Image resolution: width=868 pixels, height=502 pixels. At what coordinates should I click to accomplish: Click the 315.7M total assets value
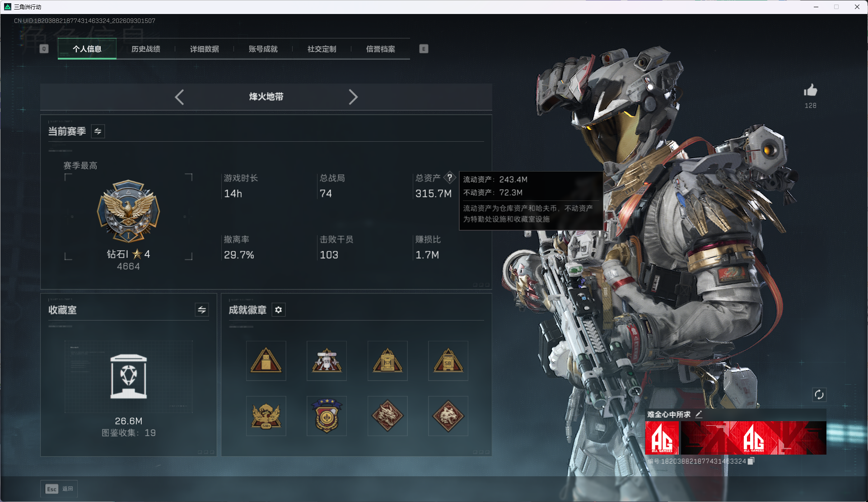[x=434, y=194]
